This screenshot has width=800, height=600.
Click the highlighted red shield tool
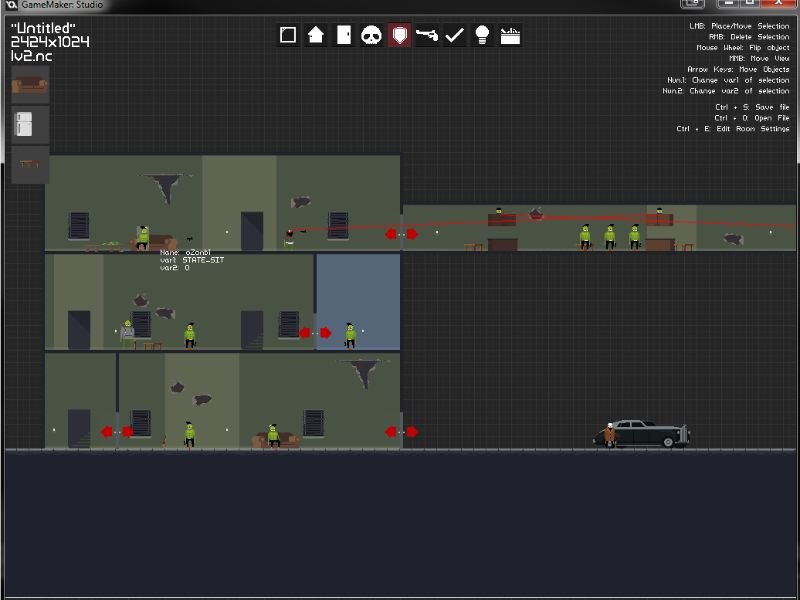(x=399, y=35)
